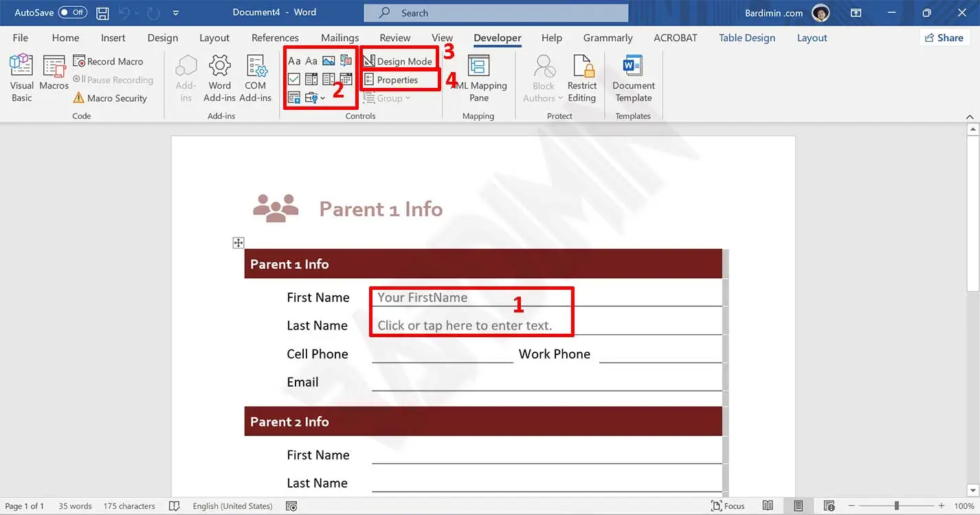Screen dimensions: 980x515
Task: Adjust the zoom slider in status bar
Action: (x=896, y=506)
